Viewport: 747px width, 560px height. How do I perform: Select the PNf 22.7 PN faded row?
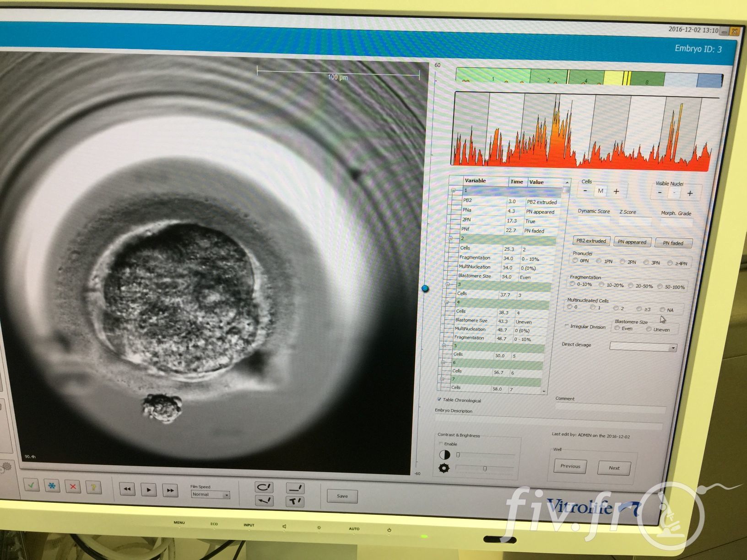coord(509,230)
